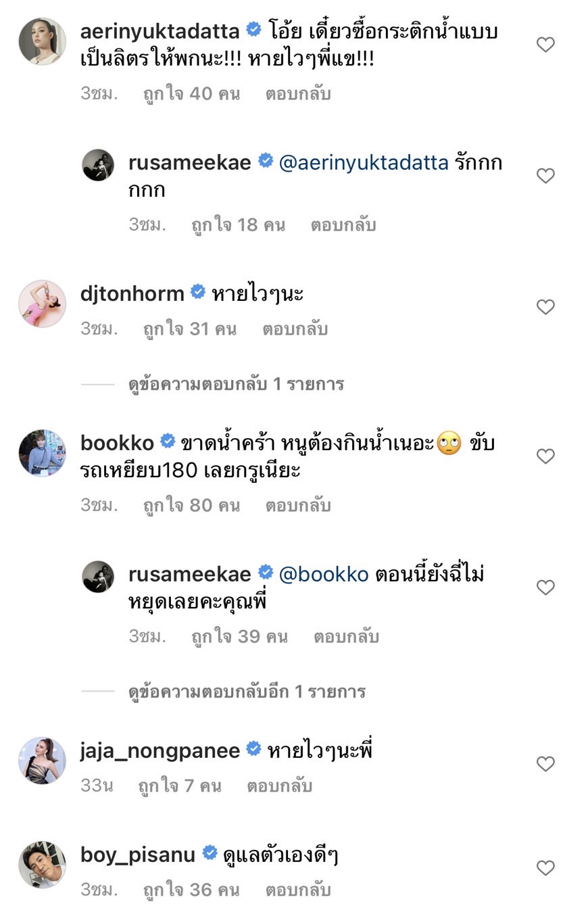The height and width of the screenshot is (912, 588).
Task: Show 1 more reply under bookko's thread
Action: tap(247, 692)
